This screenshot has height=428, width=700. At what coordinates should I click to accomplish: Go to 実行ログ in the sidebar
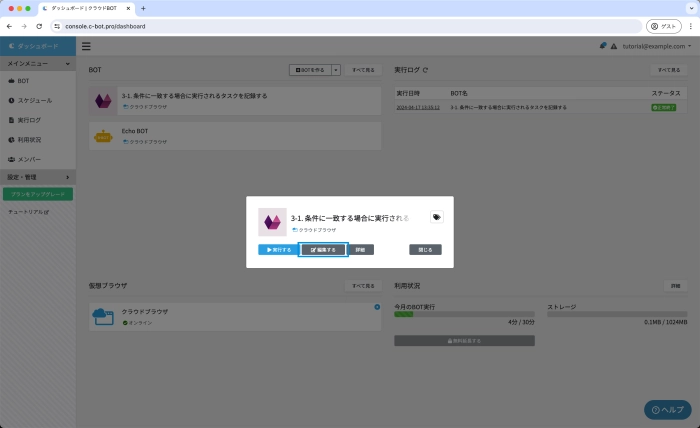click(x=30, y=120)
